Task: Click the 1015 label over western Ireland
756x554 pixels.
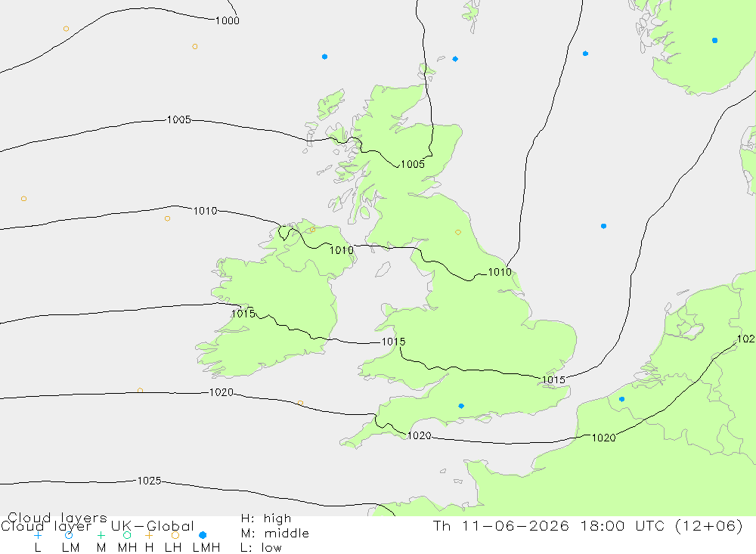Action: 243,314
